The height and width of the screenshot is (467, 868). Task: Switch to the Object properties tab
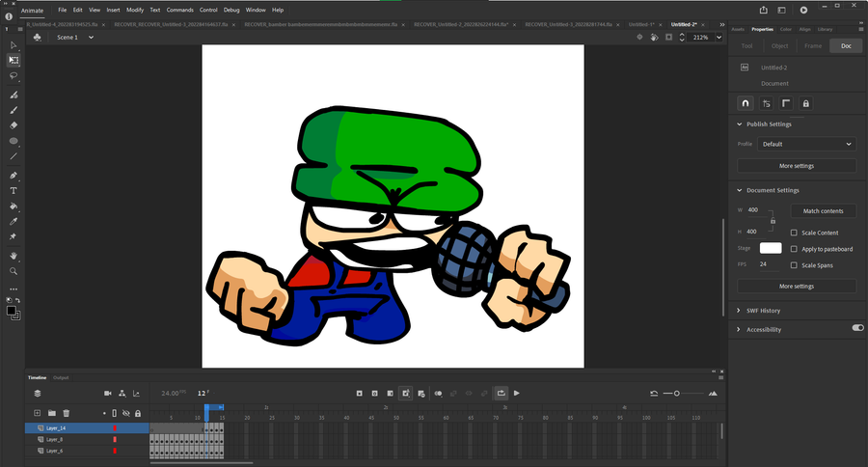pyautogui.click(x=779, y=46)
